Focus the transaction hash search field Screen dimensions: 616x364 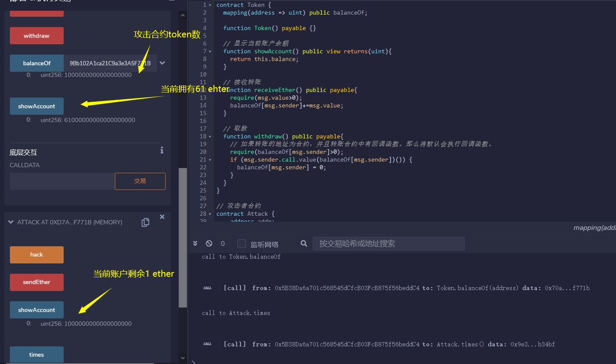pyautogui.click(x=388, y=244)
